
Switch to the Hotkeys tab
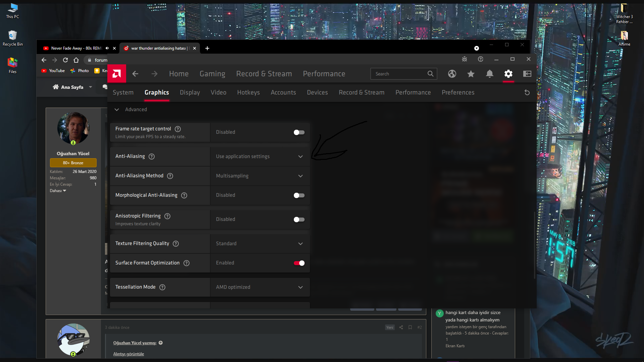[249, 93]
